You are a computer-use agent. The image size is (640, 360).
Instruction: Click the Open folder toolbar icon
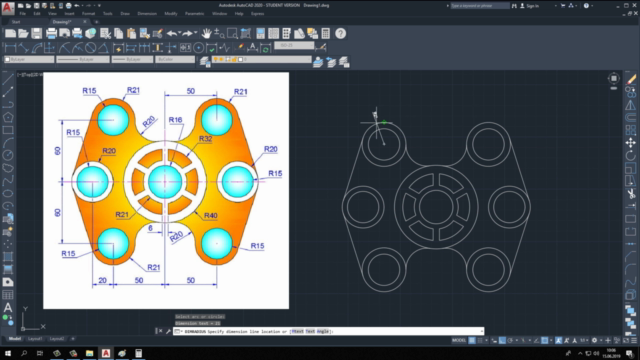(x=23, y=33)
